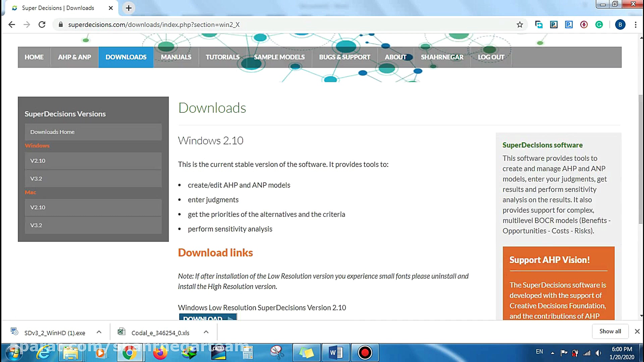Click Show all downloads button

click(x=610, y=331)
